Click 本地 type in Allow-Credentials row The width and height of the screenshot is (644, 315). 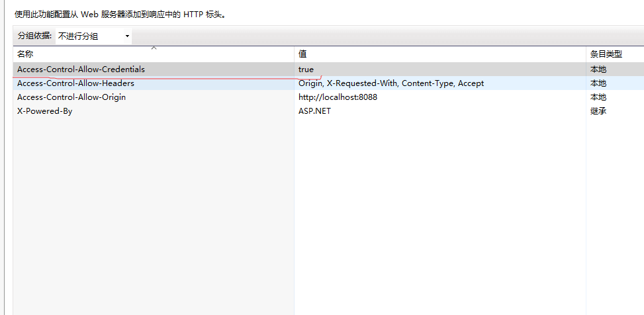coord(598,69)
